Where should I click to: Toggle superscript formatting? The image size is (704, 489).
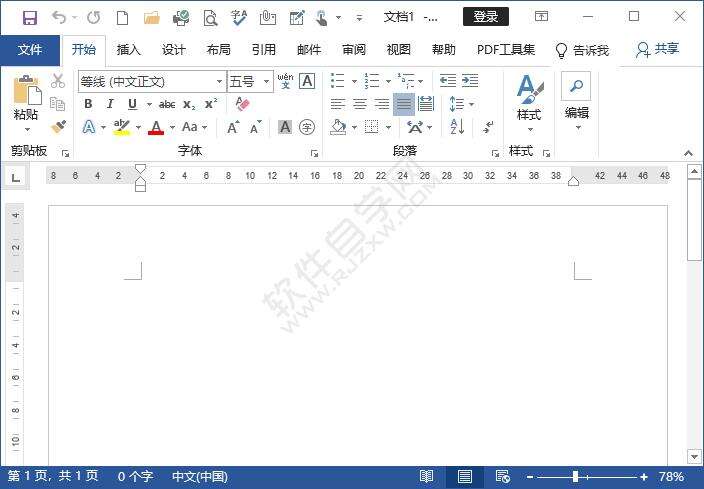point(211,104)
